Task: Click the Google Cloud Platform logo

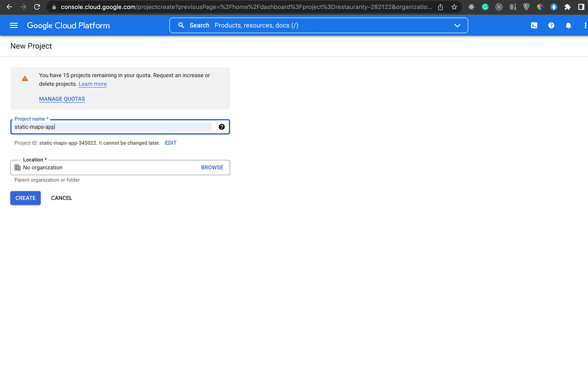Action: [68, 26]
